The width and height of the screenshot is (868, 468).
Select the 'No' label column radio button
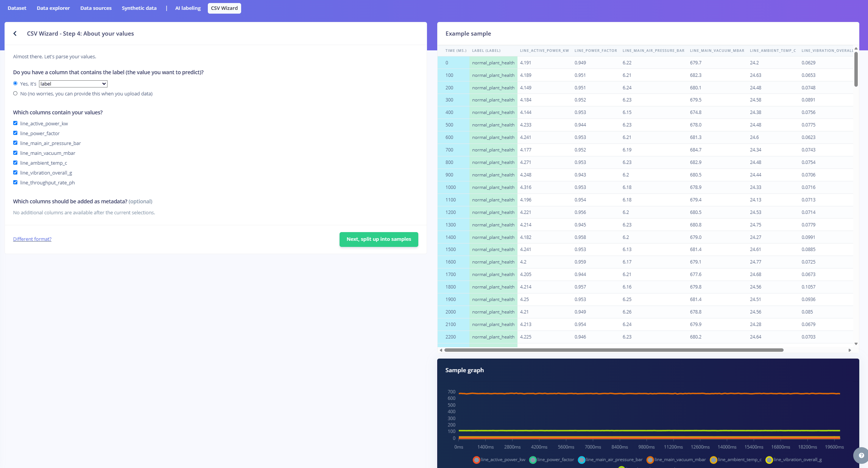point(16,94)
